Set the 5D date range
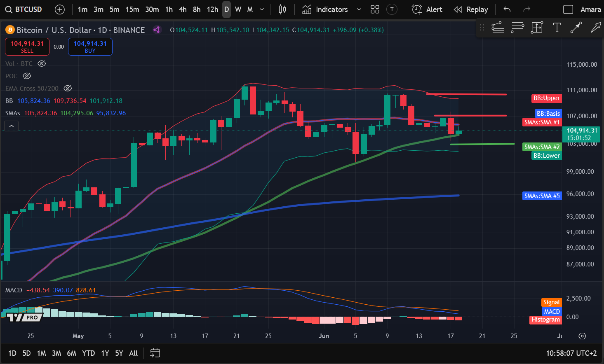This screenshot has height=364, width=604. pyautogui.click(x=26, y=353)
